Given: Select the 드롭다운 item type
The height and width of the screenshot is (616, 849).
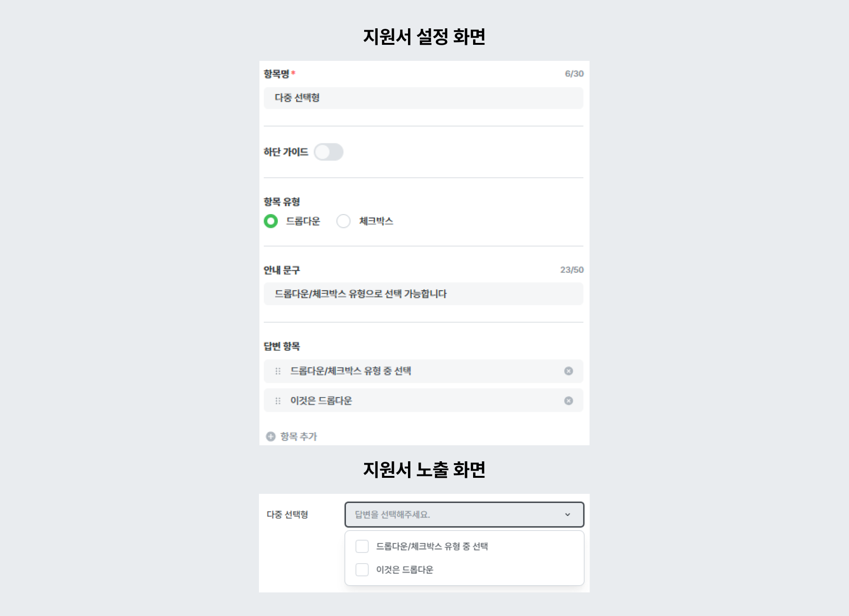Looking at the screenshot, I should coord(270,220).
